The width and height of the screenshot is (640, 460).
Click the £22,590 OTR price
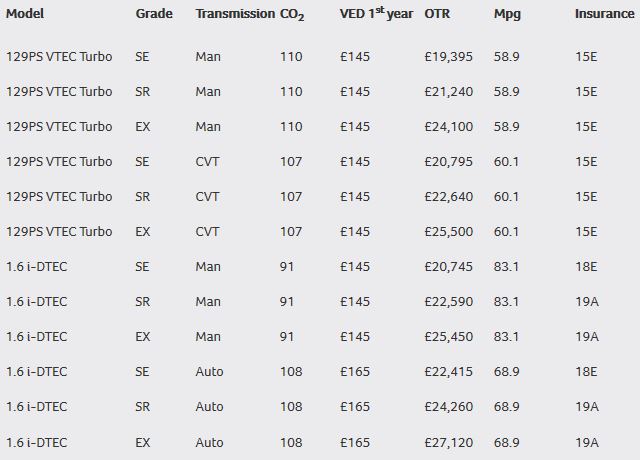pos(450,302)
